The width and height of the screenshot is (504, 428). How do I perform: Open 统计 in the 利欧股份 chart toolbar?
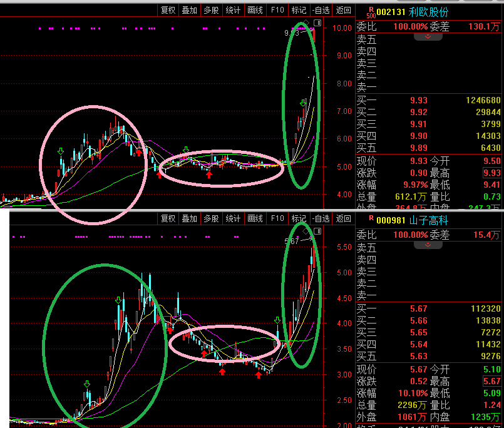pos(233,10)
